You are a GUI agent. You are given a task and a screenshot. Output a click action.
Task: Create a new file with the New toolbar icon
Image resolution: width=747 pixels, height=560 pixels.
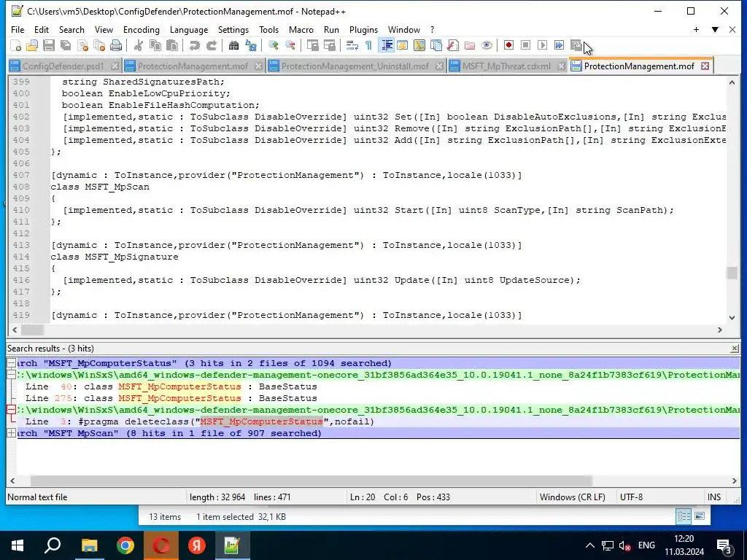[x=16, y=45]
